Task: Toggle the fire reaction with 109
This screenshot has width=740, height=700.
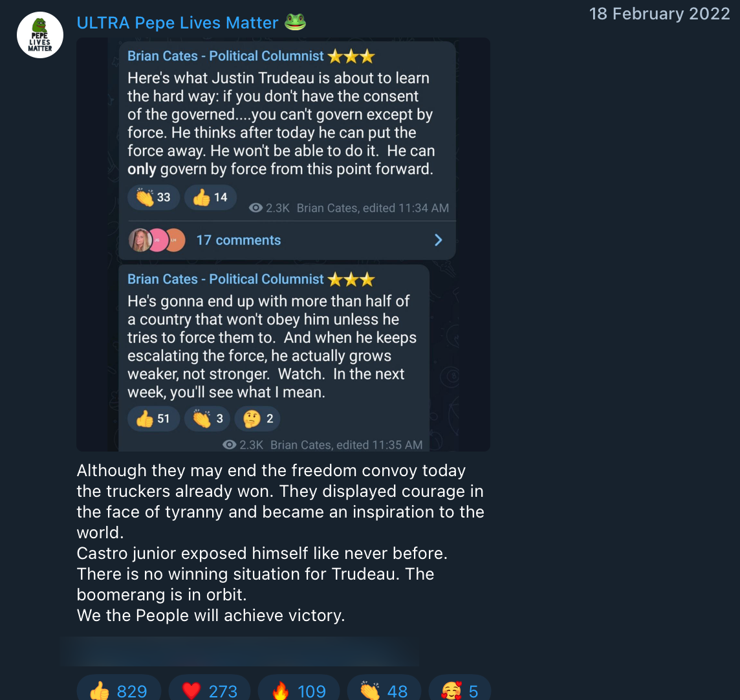Action: pos(298,691)
